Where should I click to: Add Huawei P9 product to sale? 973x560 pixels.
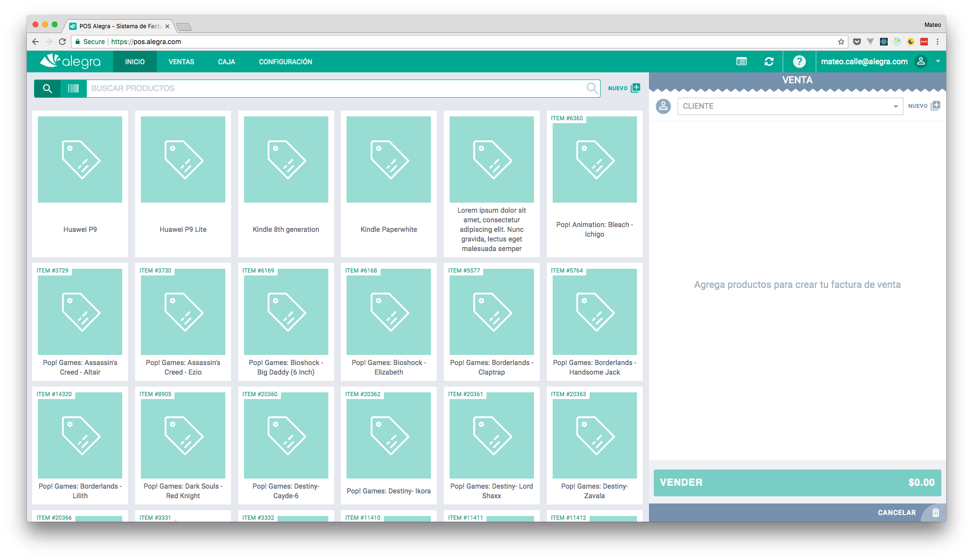click(x=80, y=183)
